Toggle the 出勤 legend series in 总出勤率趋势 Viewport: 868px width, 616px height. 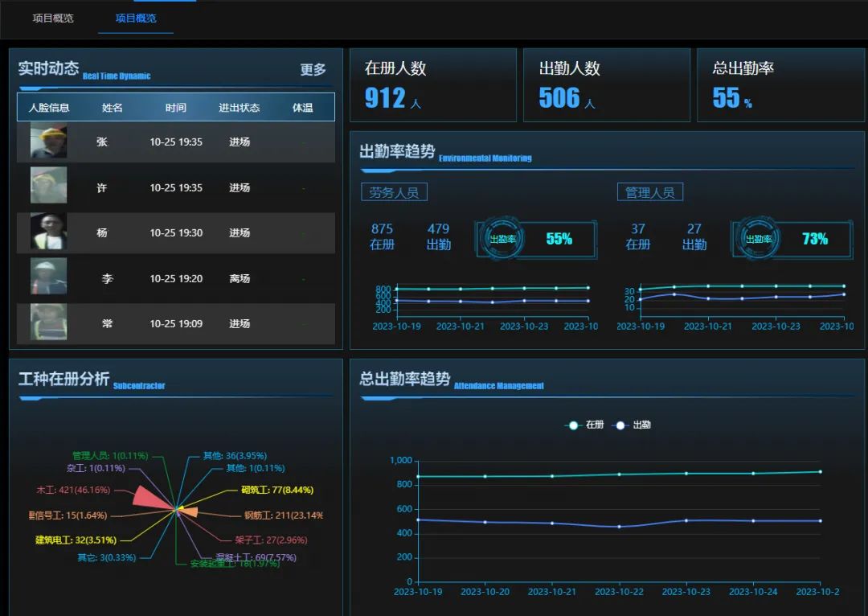632,425
